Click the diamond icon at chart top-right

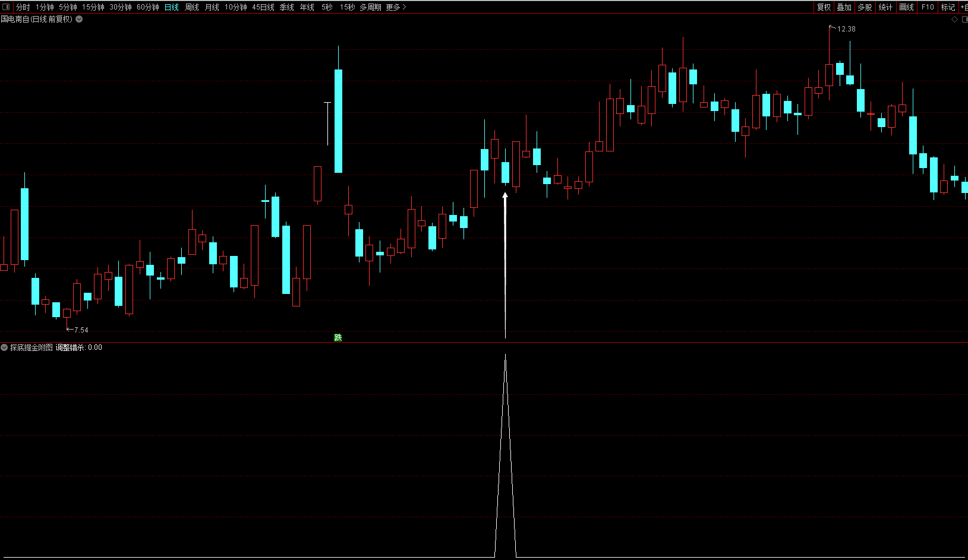[x=955, y=20]
